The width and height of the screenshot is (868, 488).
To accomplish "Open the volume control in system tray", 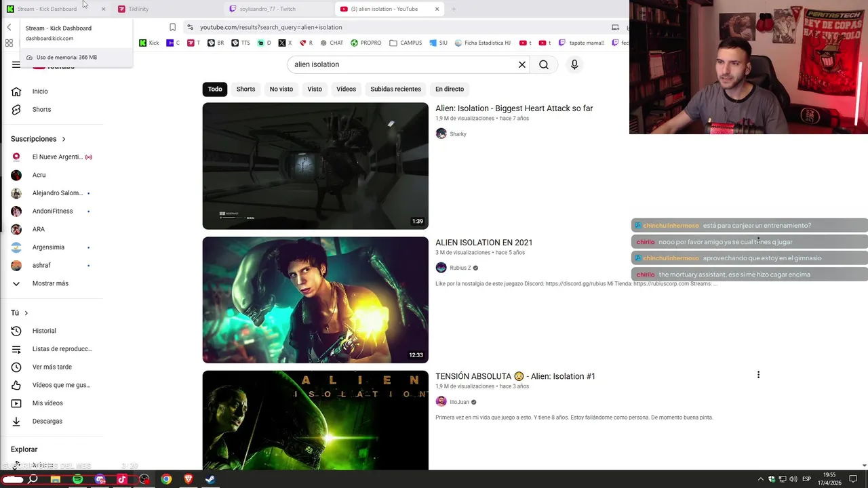I will coord(793,479).
